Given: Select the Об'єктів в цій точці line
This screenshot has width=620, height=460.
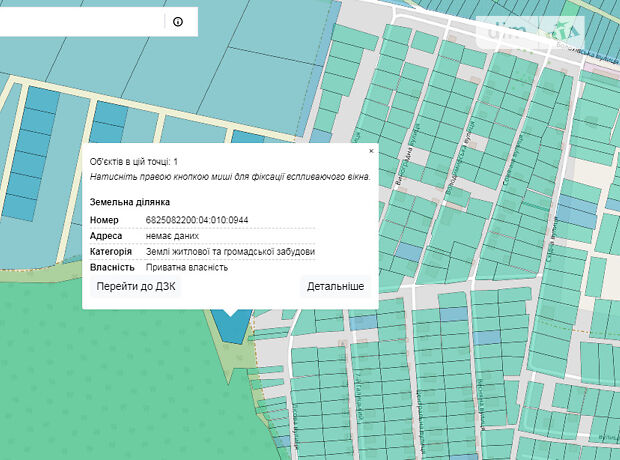Looking at the screenshot, I should (134, 161).
